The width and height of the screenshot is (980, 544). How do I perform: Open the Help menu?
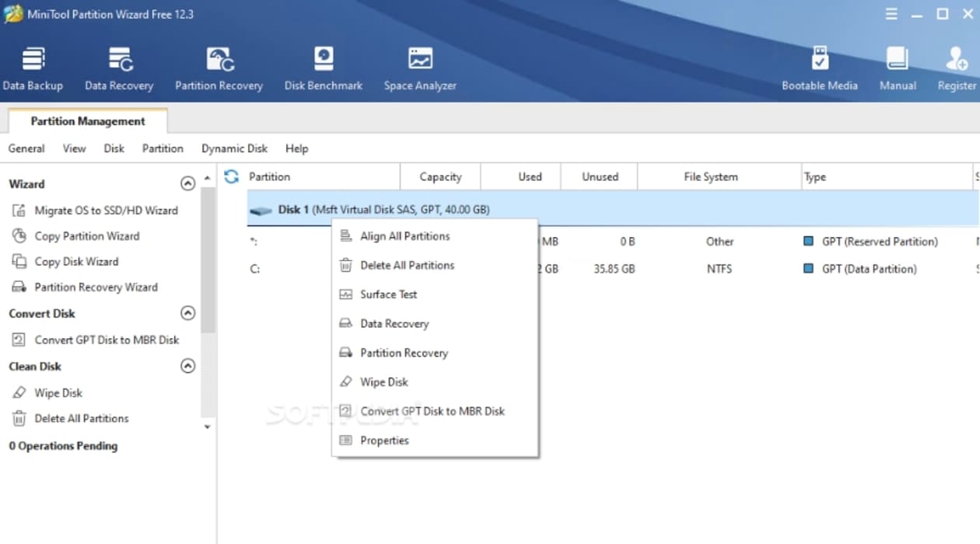296,148
